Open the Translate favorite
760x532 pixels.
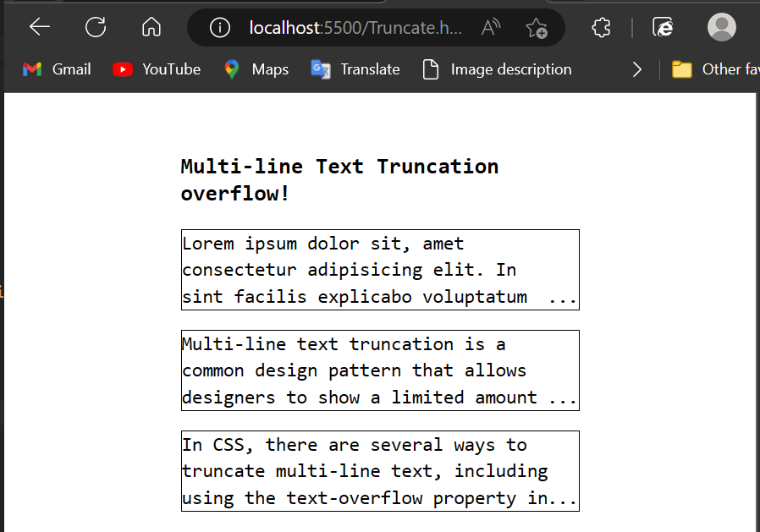[355, 69]
